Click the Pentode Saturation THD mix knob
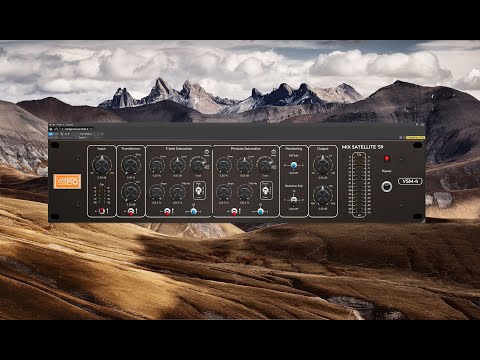The height and width of the screenshot is (360, 480). tap(244, 192)
